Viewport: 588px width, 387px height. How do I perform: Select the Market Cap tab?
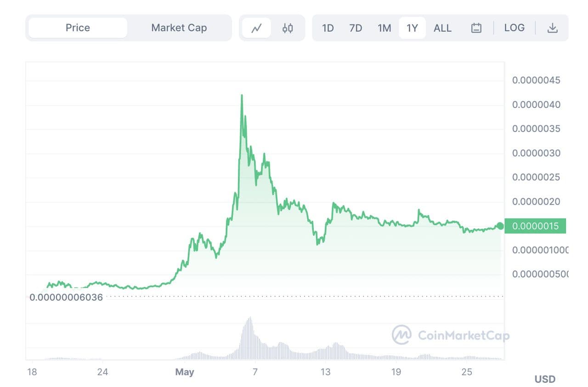pyautogui.click(x=179, y=28)
